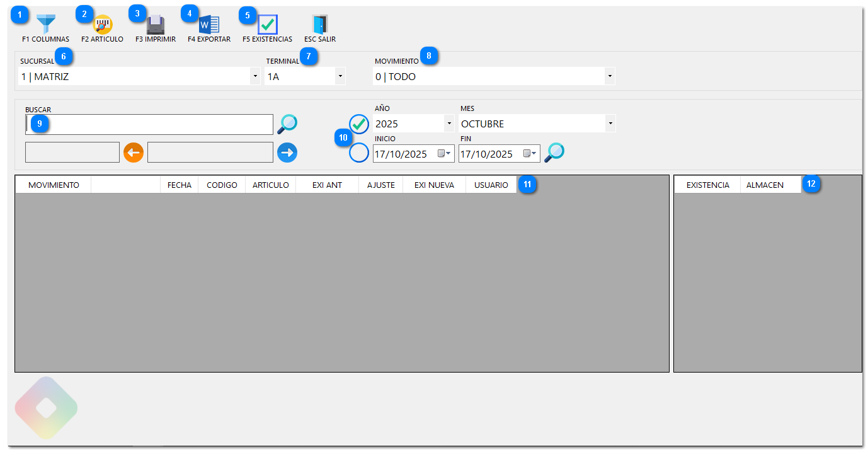Toggle the F5 Existencias checkbox
The image size is (868, 452).
pos(268,25)
